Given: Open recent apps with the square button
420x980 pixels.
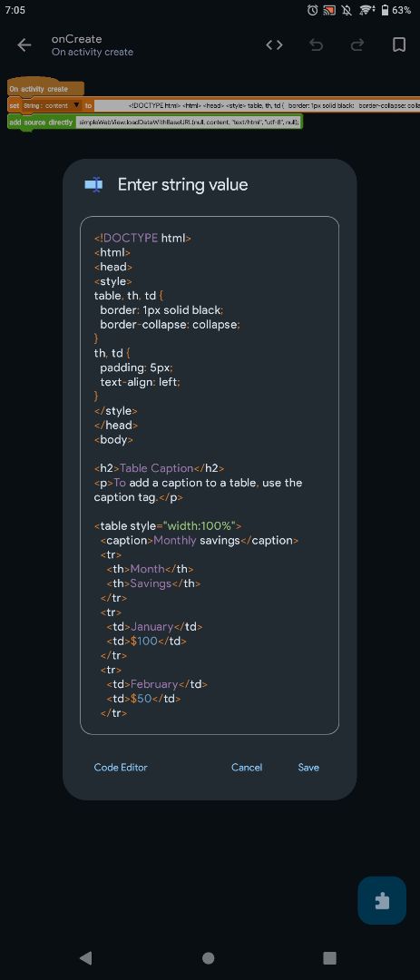Looking at the screenshot, I should tap(329, 957).
